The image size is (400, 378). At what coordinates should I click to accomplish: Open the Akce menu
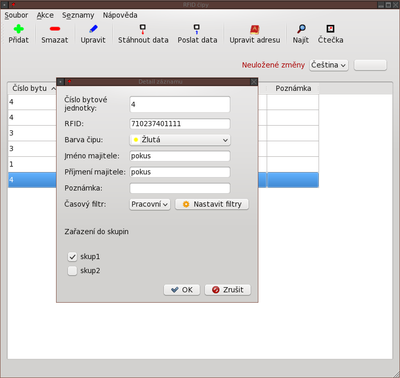(45, 15)
